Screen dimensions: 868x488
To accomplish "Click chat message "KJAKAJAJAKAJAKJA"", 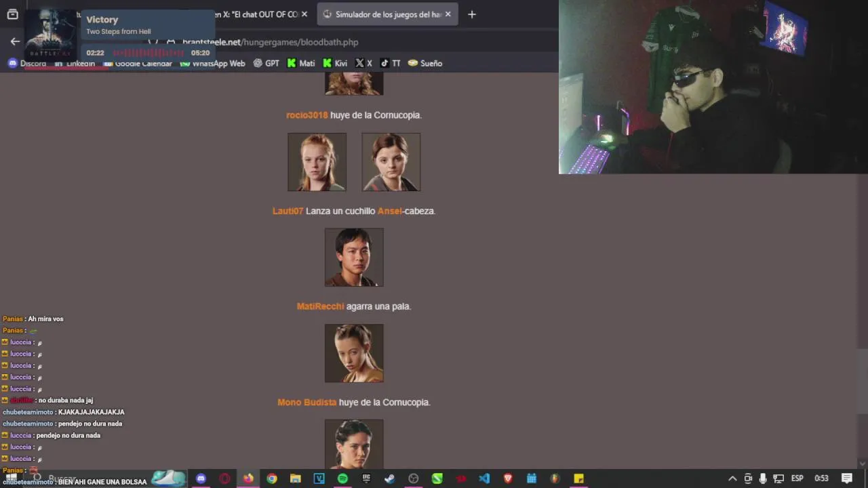I will click(92, 412).
